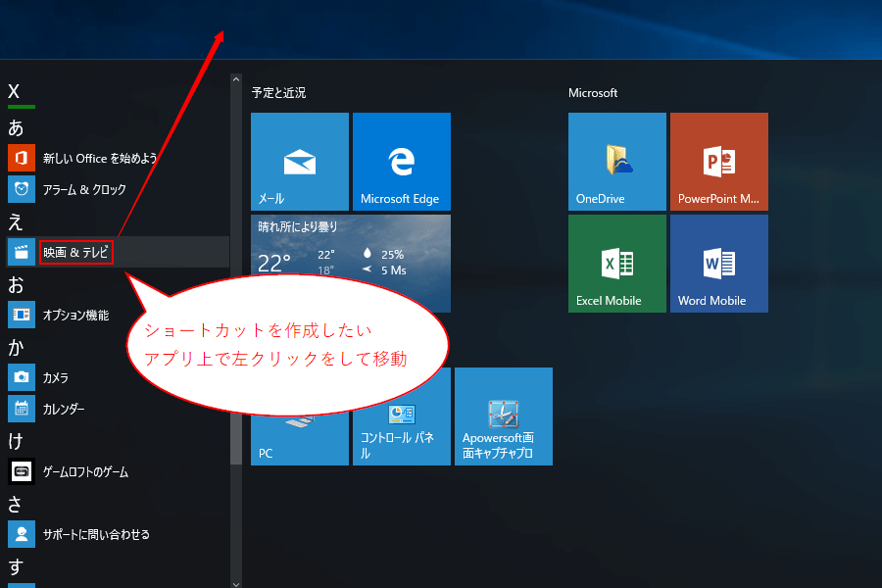Open the オプション機能 icon
The width and height of the screenshot is (882, 588).
coord(22,315)
